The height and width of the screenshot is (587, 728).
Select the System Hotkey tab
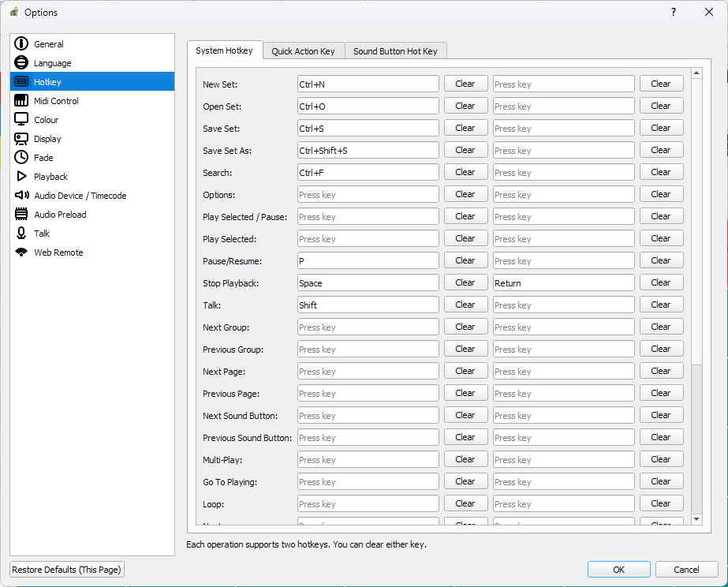pos(225,50)
